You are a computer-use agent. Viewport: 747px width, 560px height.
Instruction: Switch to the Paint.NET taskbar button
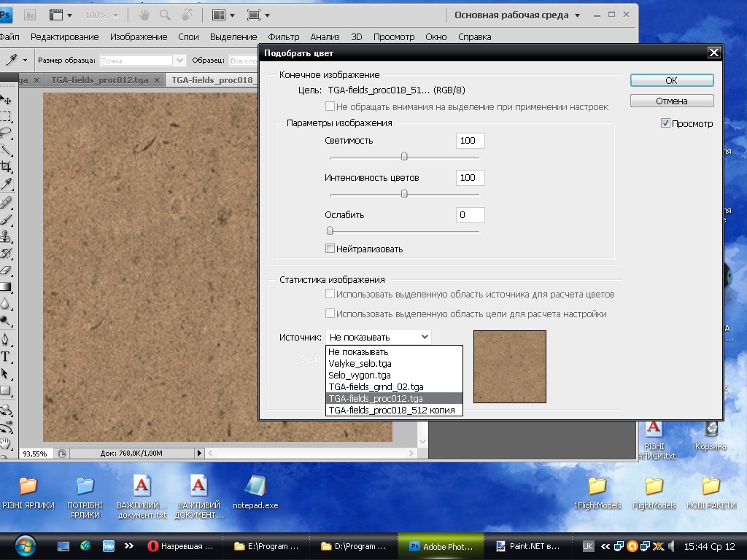530,546
